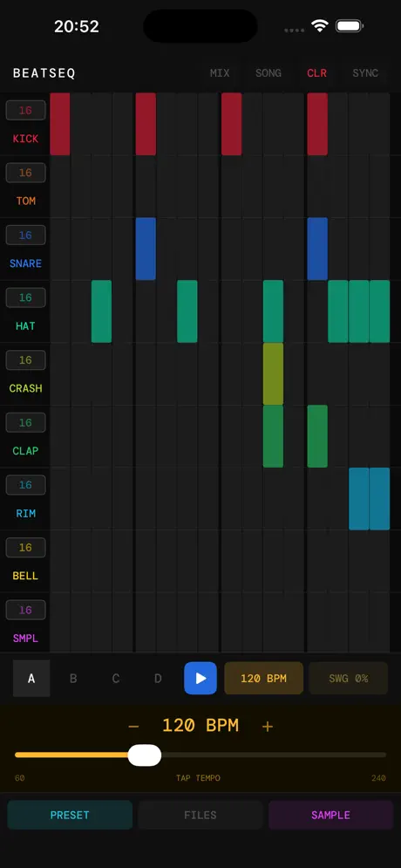Enable the first BELL step
Image resolution: width=401 pixels, height=868 pixels.
tap(60, 561)
